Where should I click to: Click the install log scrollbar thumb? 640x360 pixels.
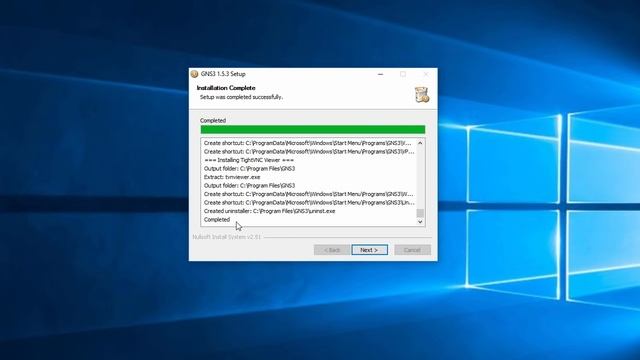click(420, 213)
